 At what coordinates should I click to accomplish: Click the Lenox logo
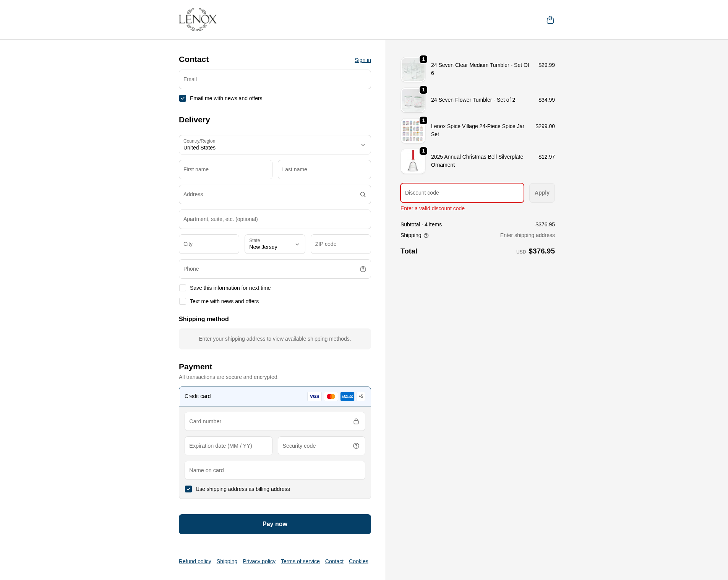coord(198,19)
